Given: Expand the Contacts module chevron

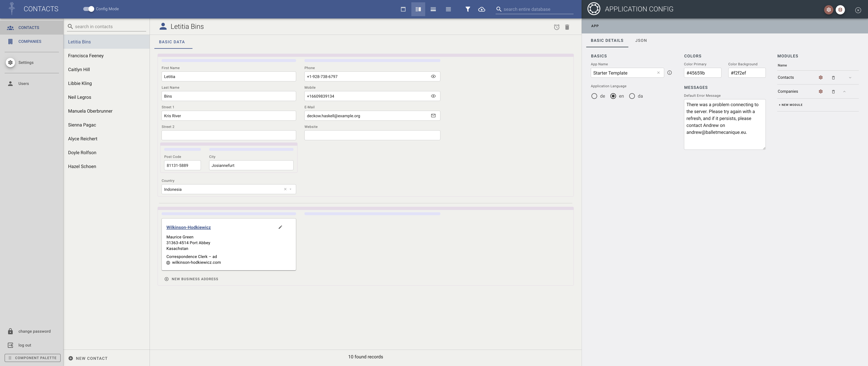Looking at the screenshot, I should pos(850,77).
